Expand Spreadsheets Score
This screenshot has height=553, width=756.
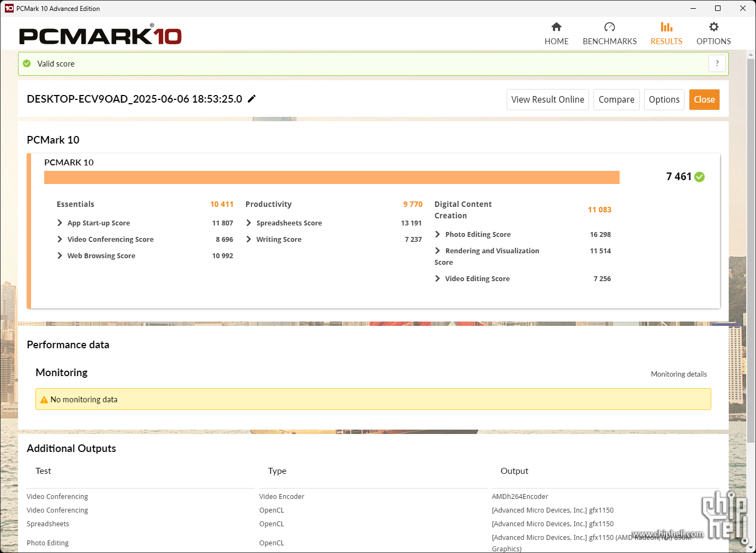coord(249,223)
